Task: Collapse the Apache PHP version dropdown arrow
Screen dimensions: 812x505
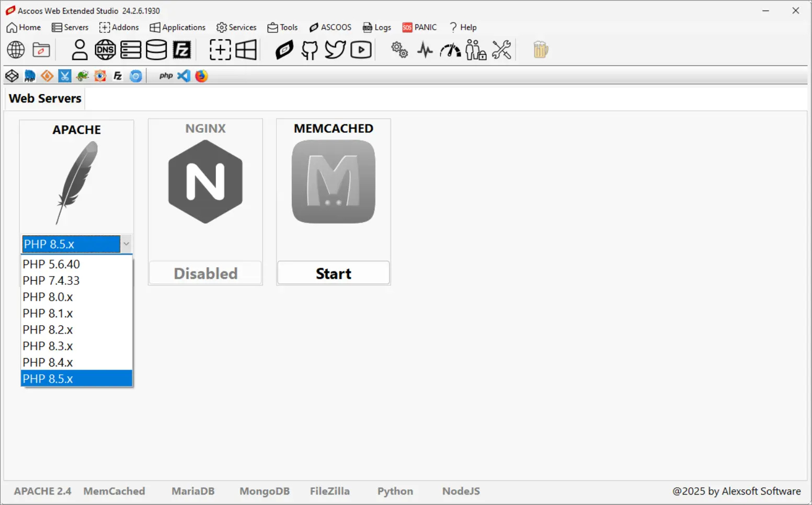Action: (x=126, y=244)
